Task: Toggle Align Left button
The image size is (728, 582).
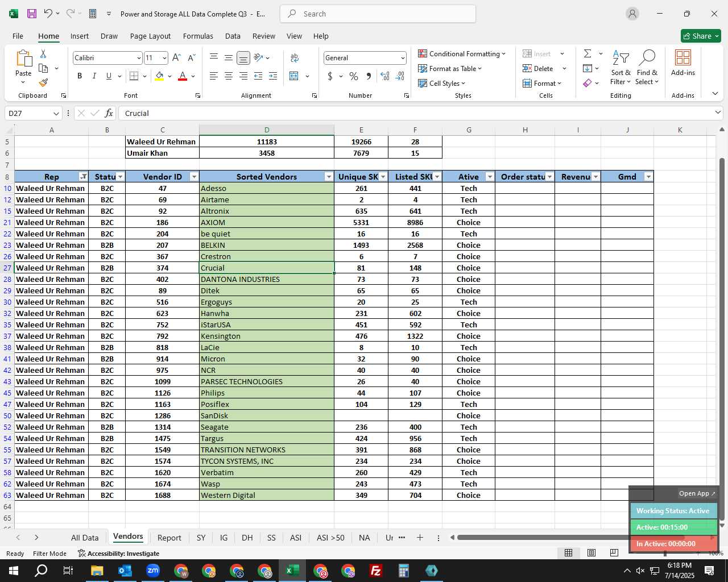Action: pos(214,76)
